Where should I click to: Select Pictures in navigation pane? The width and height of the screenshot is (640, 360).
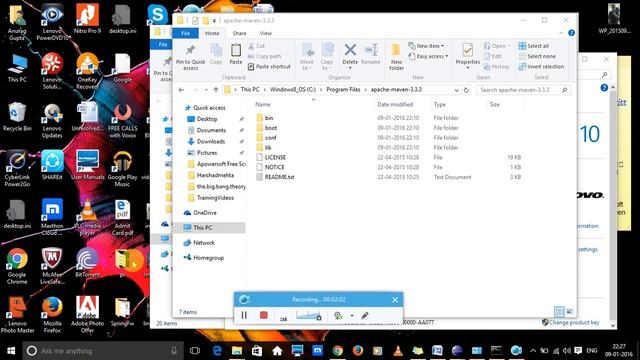pyautogui.click(x=207, y=153)
